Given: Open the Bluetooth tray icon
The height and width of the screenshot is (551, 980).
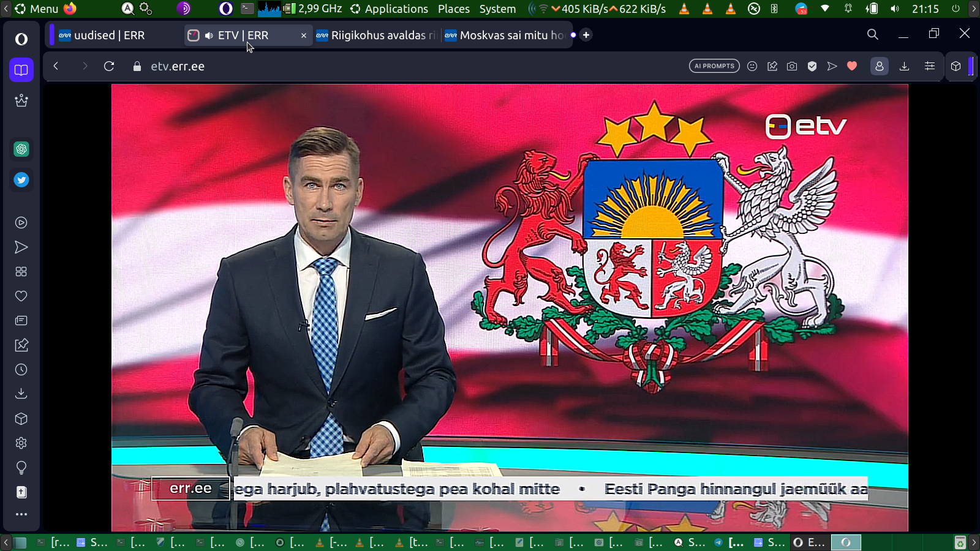Looking at the screenshot, I should [x=774, y=9].
